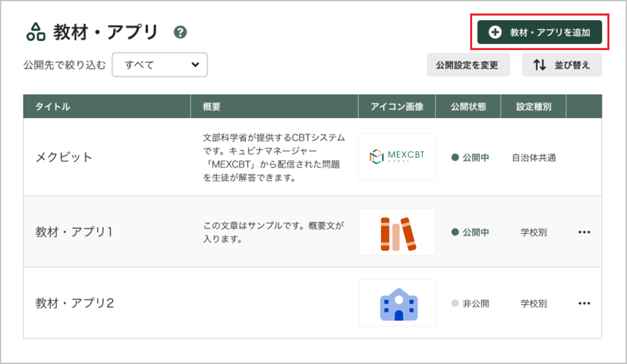The image size is (627, 364).
Task: Click the 公開先で絞り込む label
Action: [x=64, y=65]
